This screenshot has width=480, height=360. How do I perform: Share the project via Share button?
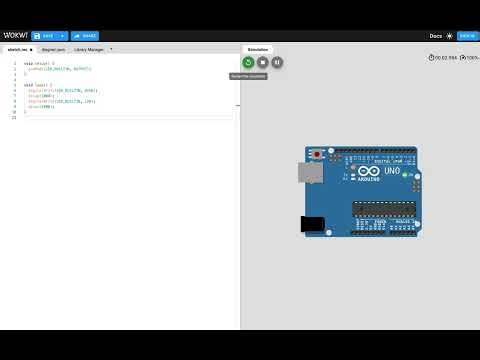point(85,36)
